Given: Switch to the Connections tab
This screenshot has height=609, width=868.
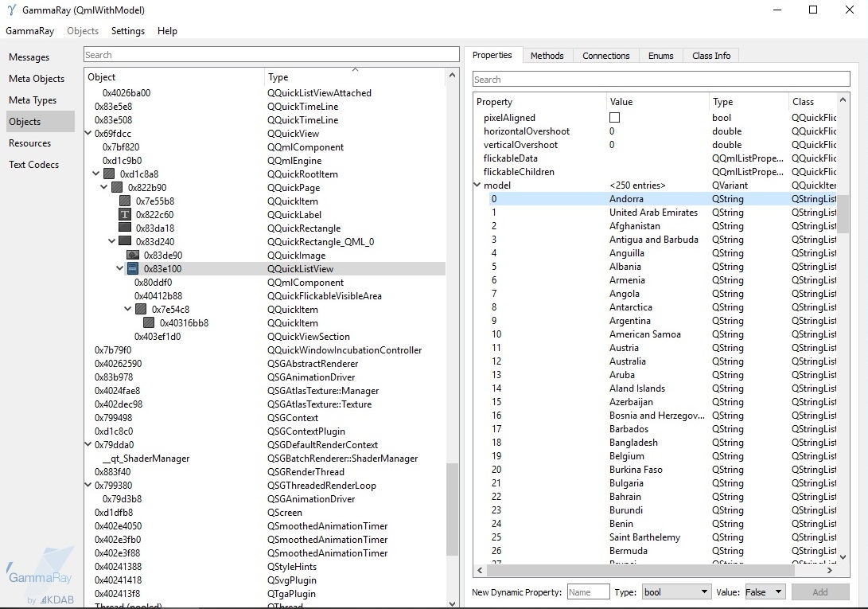Looking at the screenshot, I should tap(605, 56).
